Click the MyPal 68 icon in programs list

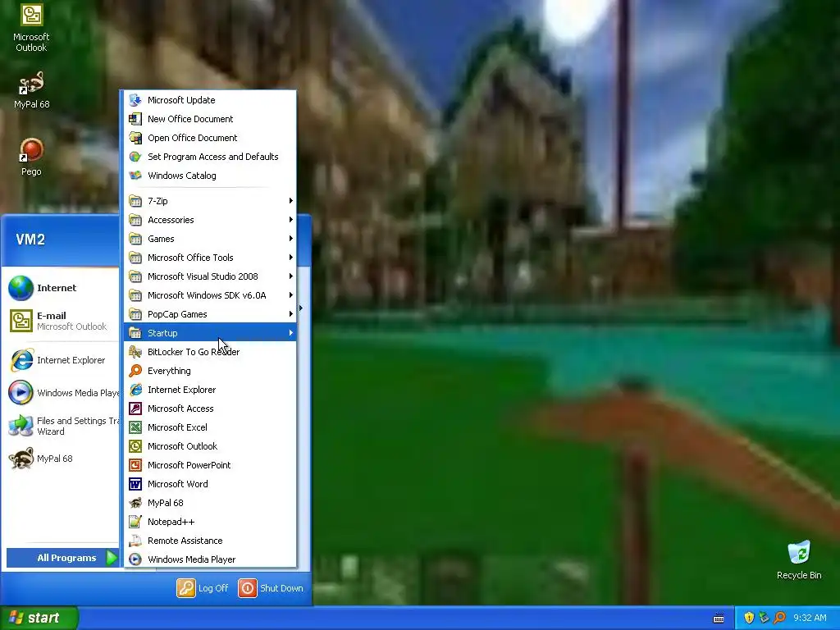[135, 503]
